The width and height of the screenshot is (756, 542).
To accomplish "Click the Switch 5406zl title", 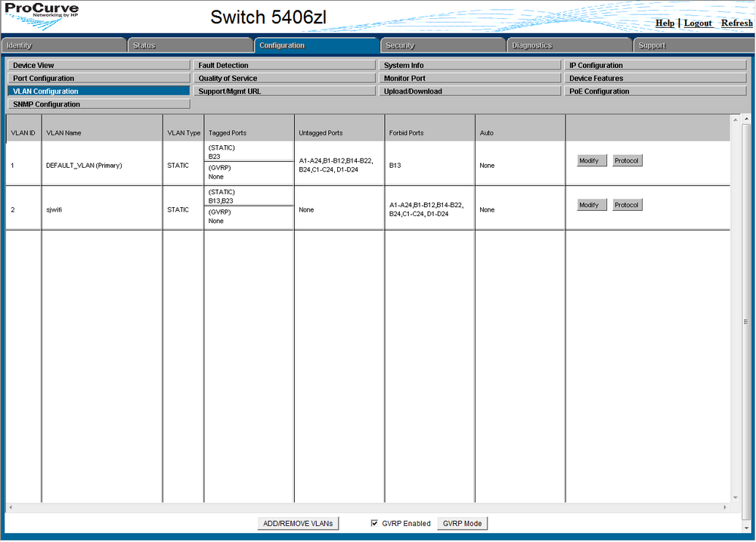I will pos(268,17).
